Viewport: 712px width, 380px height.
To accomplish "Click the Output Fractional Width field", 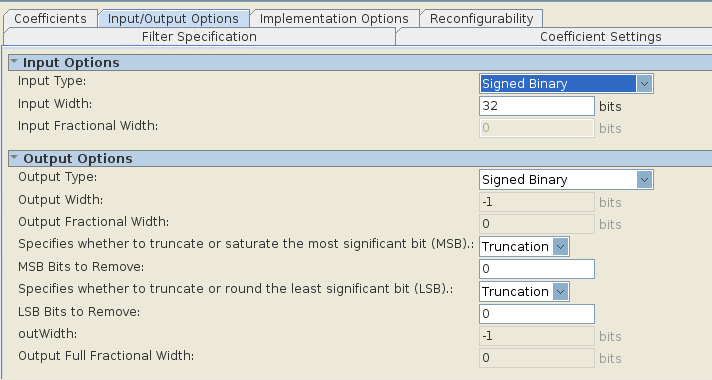I will click(x=537, y=224).
